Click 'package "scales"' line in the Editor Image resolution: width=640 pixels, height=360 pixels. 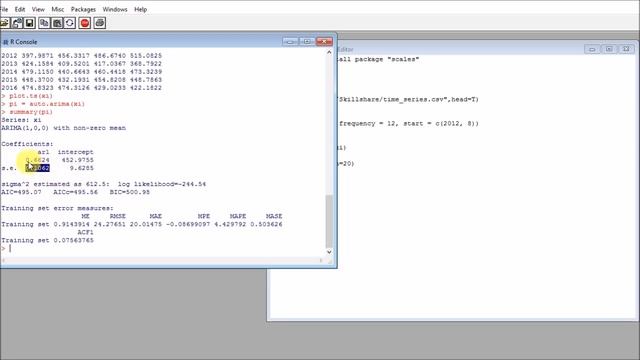(x=378, y=59)
